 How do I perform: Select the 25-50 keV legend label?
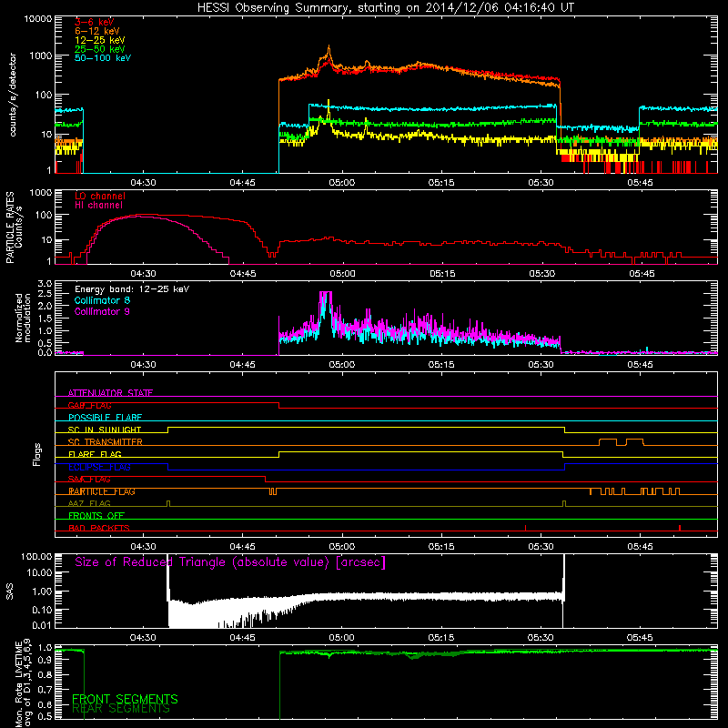click(x=100, y=49)
